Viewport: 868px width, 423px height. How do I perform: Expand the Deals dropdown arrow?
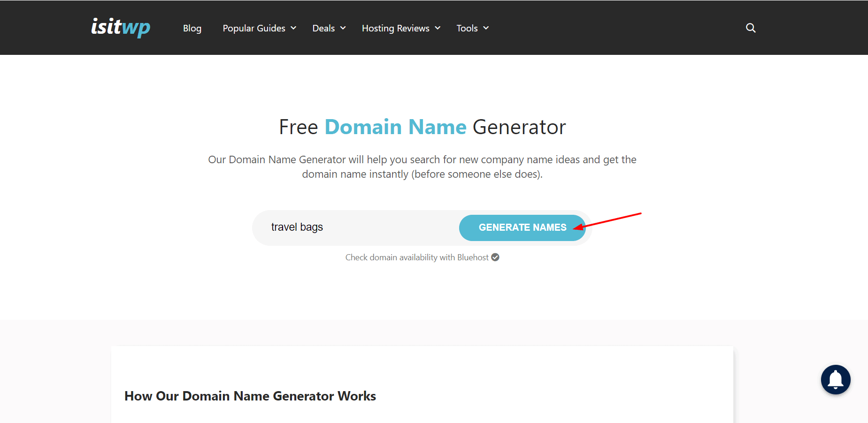point(343,28)
